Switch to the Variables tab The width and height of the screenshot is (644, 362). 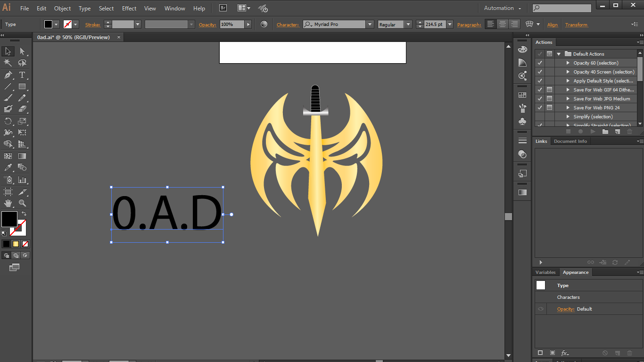(x=545, y=272)
